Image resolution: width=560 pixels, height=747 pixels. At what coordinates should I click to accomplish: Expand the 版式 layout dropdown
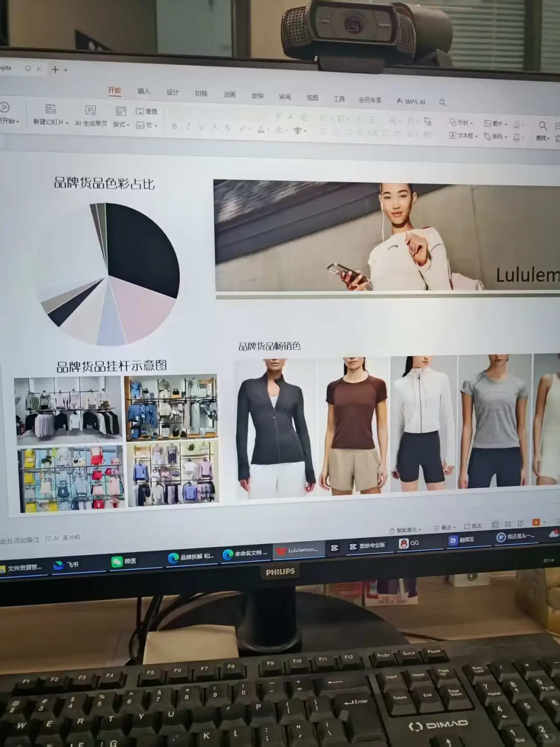click(121, 124)
